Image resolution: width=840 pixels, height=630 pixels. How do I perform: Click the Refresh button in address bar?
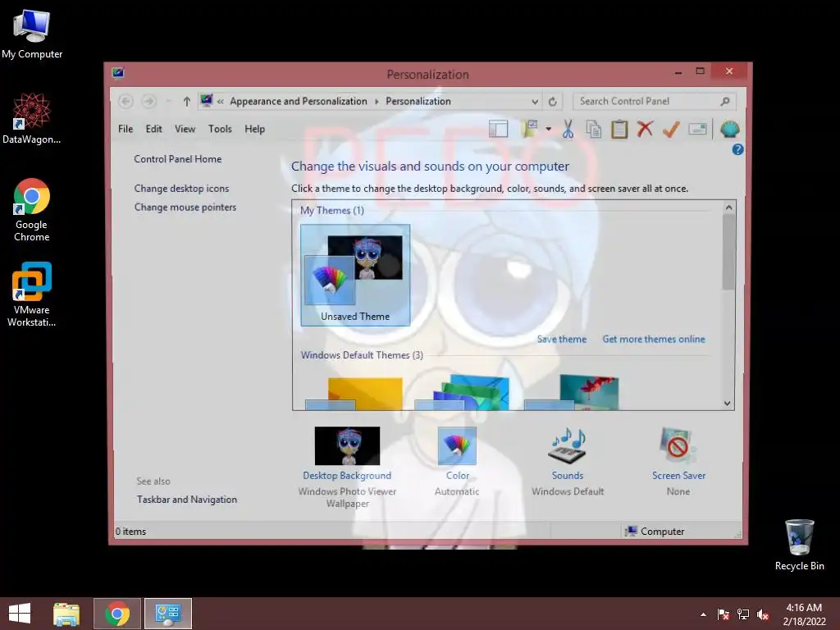point(553,101)
